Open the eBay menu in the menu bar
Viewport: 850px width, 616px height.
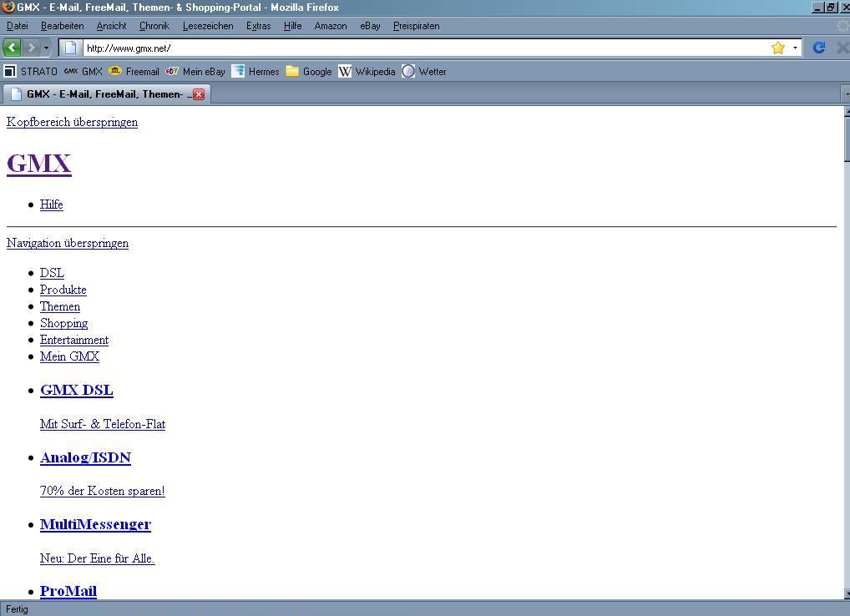[370, 26]
